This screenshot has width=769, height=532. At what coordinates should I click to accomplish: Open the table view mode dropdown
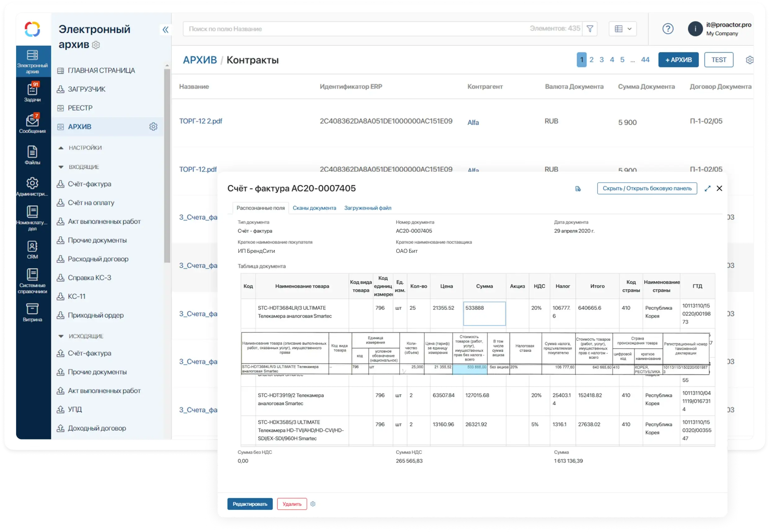coord(622,29)
